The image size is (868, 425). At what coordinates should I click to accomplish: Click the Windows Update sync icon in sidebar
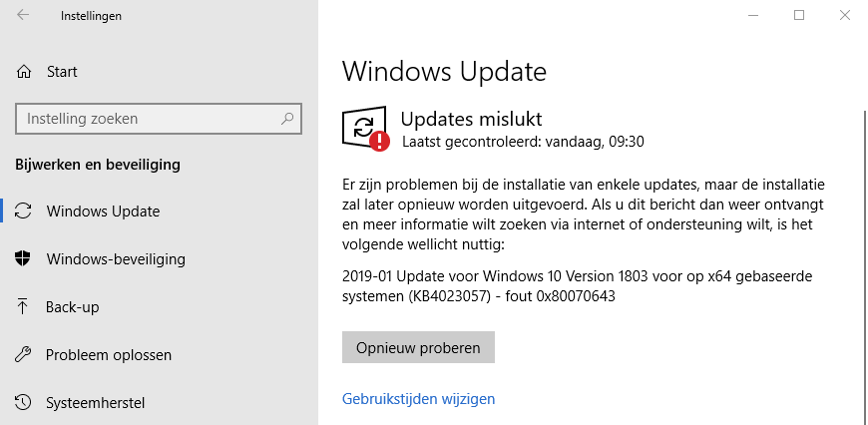tap(23, 212)
